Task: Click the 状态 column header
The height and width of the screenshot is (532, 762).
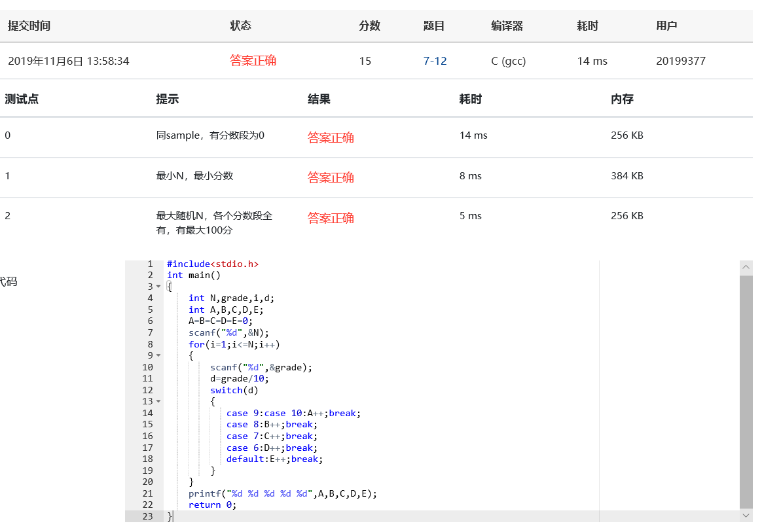Action: click(240, 26)
